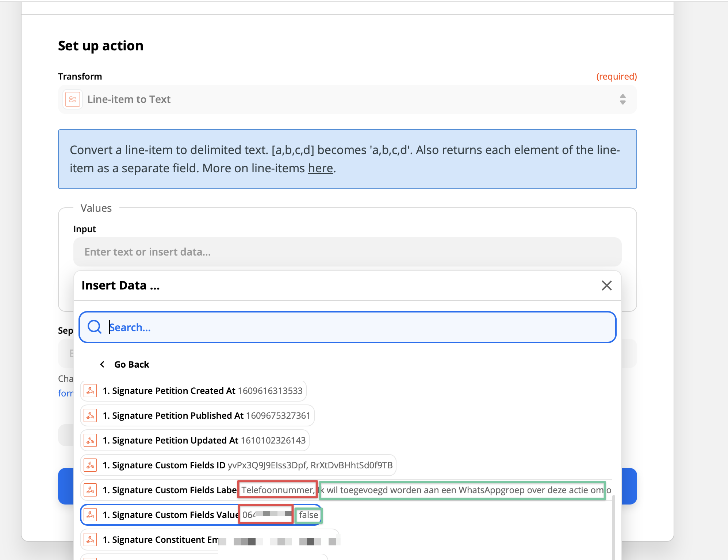This screenshot has width=728, height=560.
Task: Click webhook icon beside Petition Created At
Action: click(x=90, y=391)
